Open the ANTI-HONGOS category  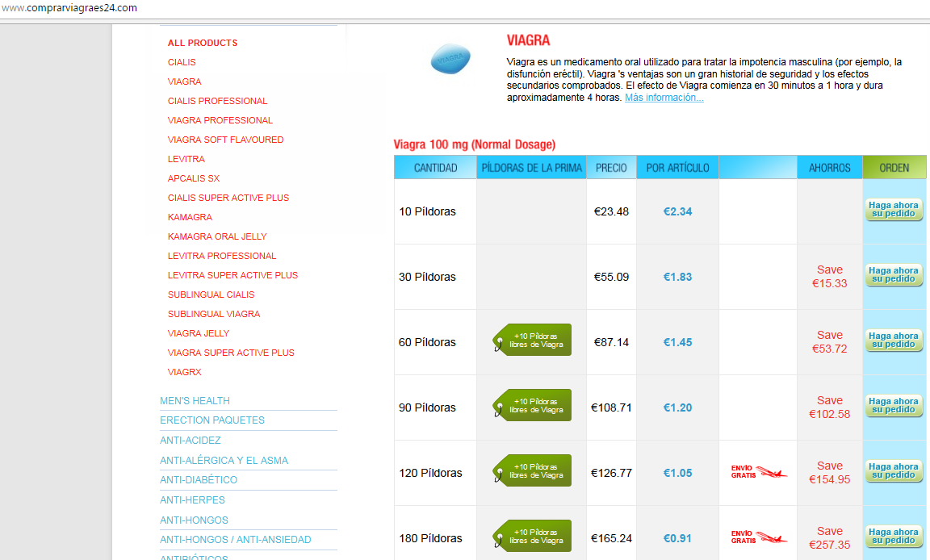pos(194,520)
